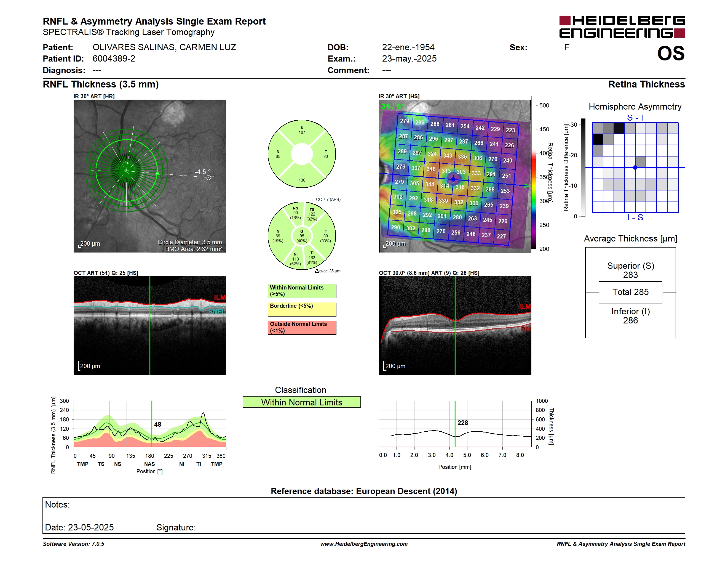Click the grid cell with value 348
Viewport: 728px width, 563px height.
[431, 169]
